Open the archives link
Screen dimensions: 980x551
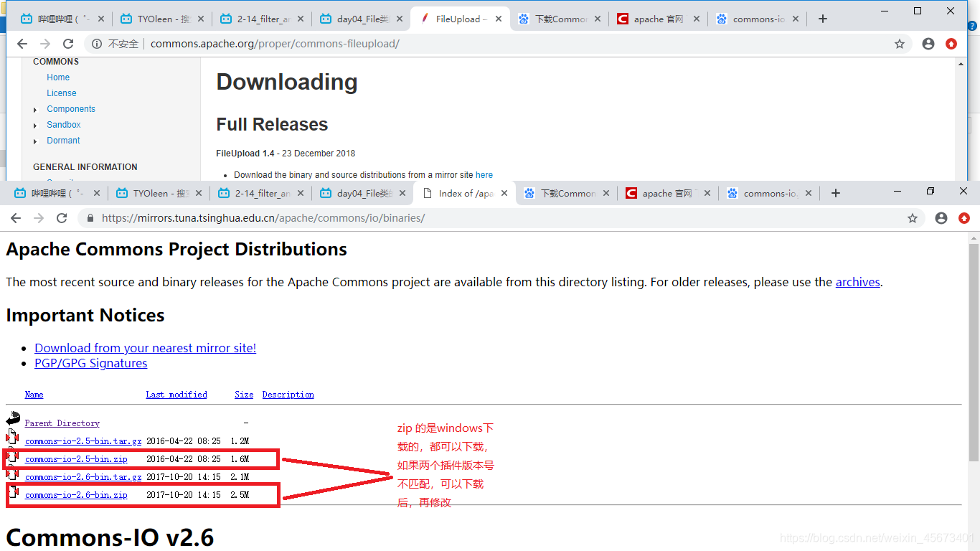tap(857, 282)
